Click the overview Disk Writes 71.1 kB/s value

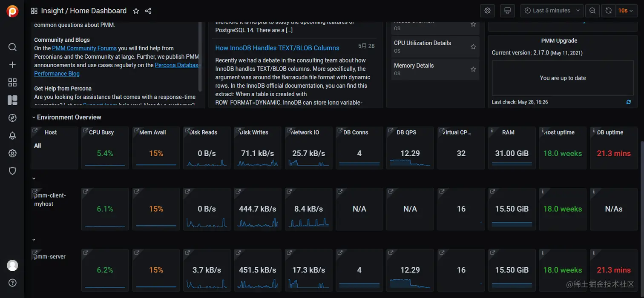tap(258, 153)
